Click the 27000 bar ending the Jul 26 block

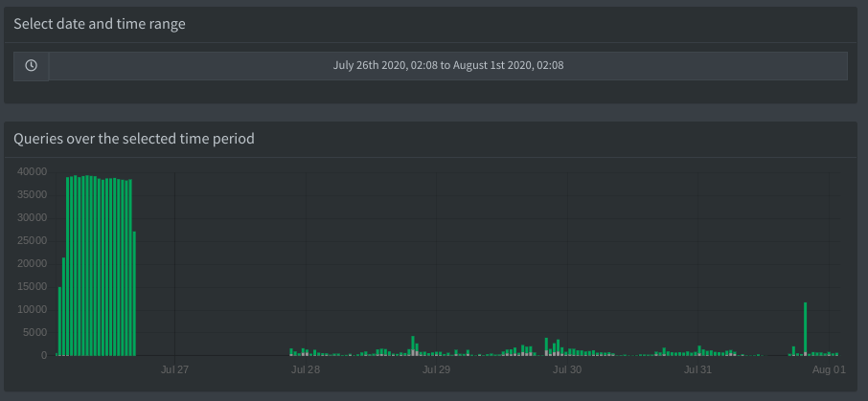point(134,293)
